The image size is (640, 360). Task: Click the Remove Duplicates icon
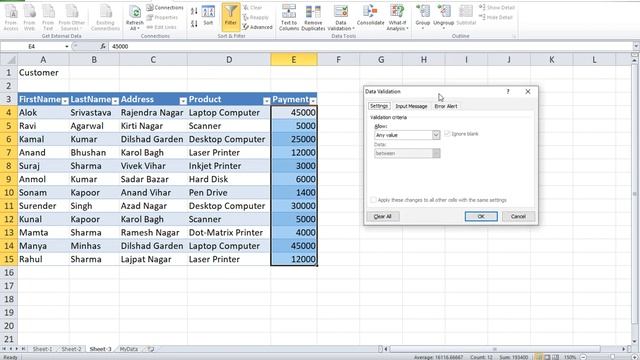pos(313,17)
